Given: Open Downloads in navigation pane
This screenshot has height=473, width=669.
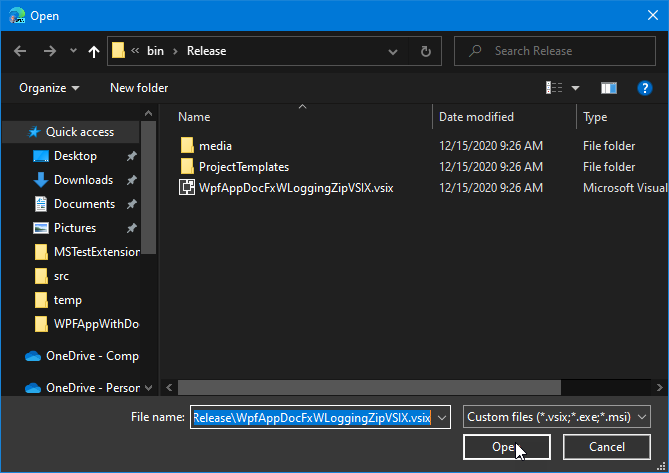Looking at the screenshot, I should (x=83, y=180).
